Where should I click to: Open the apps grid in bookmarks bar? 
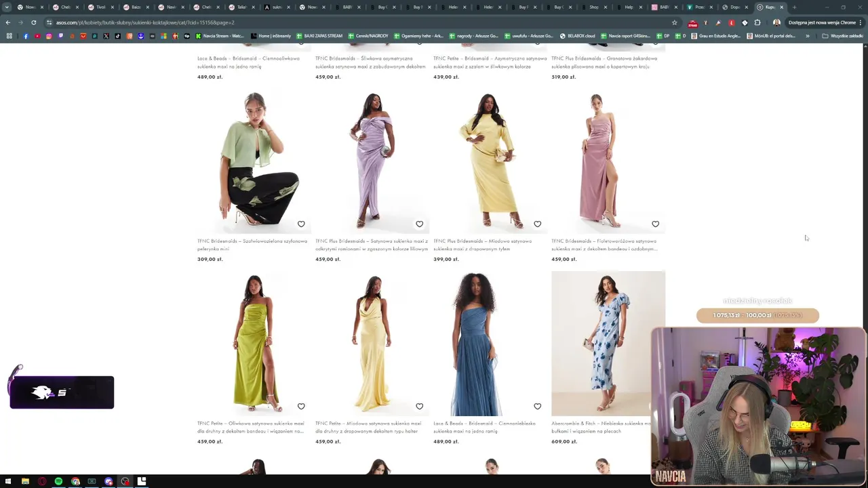click(x=9, y=36)
